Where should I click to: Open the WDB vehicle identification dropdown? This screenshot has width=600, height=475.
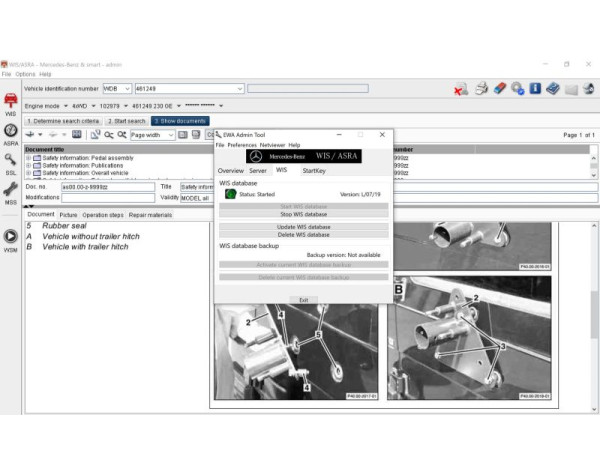[x=126, y=89]
